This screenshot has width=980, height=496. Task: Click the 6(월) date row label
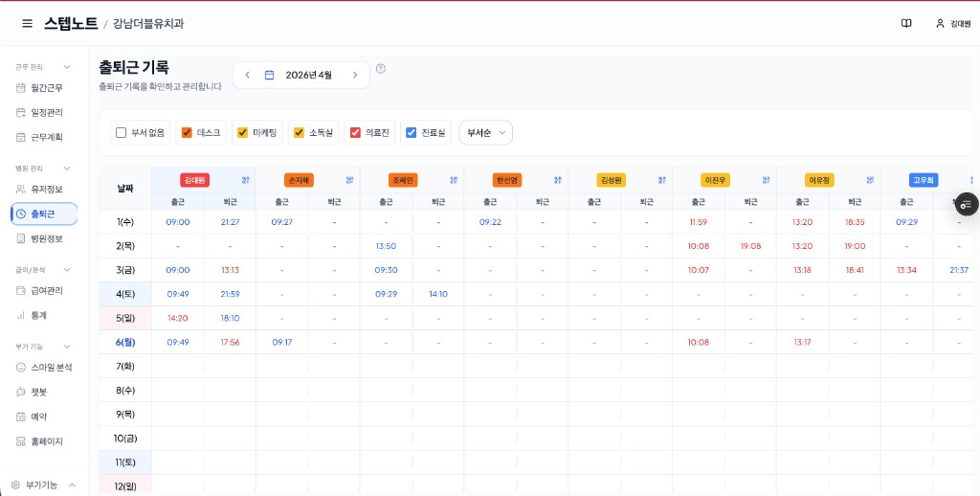125,342
